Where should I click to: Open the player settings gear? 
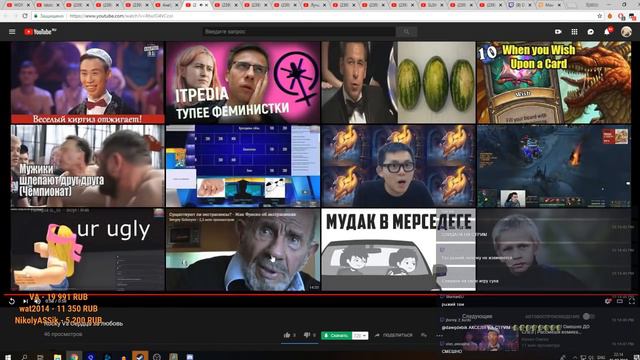tap(608, 301)
